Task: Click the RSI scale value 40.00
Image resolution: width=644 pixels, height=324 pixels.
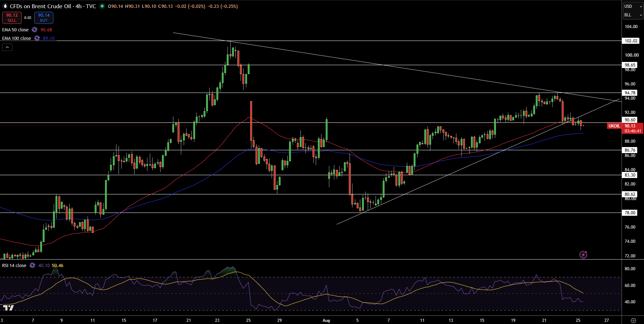Action: tap(630, 302)
